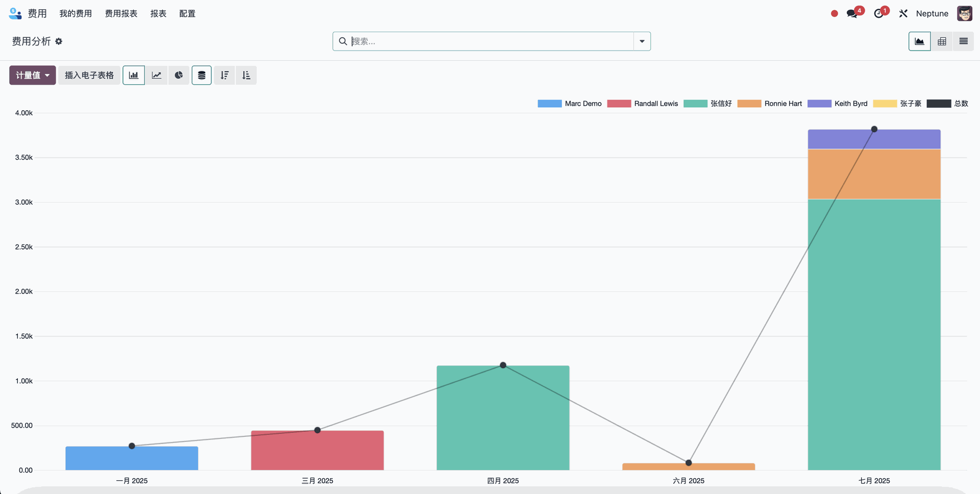Switch to list view
The width and height of the screenshot is (980, 494).
pos(964,41)
